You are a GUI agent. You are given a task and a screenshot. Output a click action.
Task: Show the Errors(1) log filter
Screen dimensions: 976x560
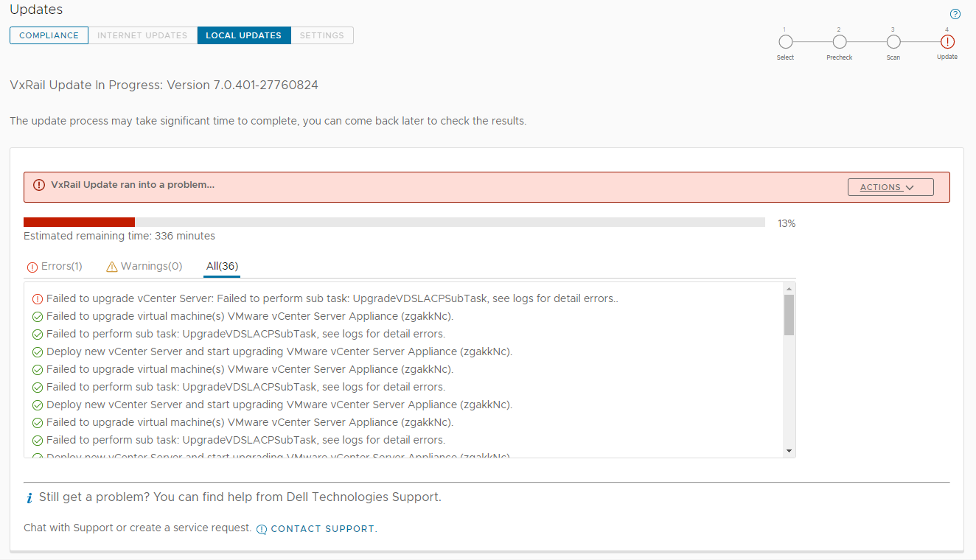pyautogui.click(x=55, y=266)
